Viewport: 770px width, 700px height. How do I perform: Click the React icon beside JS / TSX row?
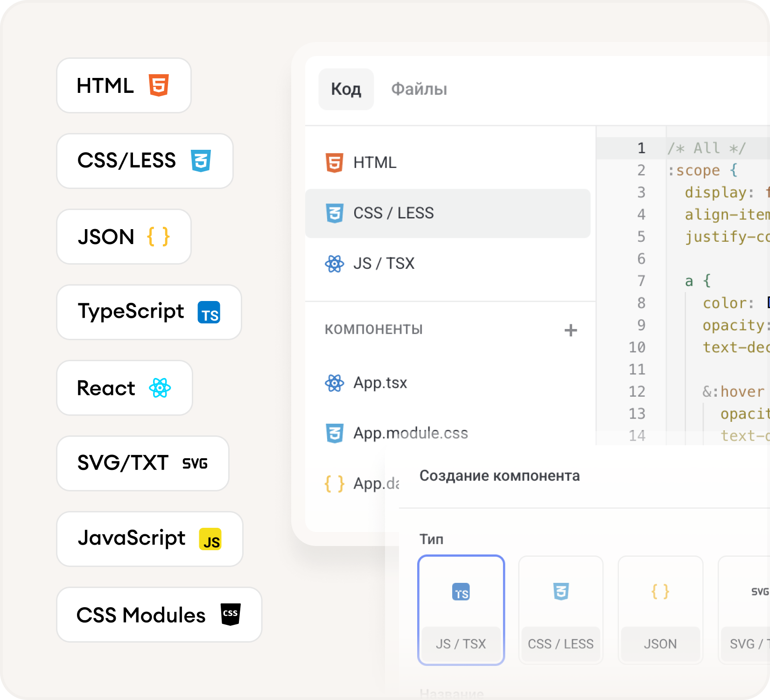(335, 264)
